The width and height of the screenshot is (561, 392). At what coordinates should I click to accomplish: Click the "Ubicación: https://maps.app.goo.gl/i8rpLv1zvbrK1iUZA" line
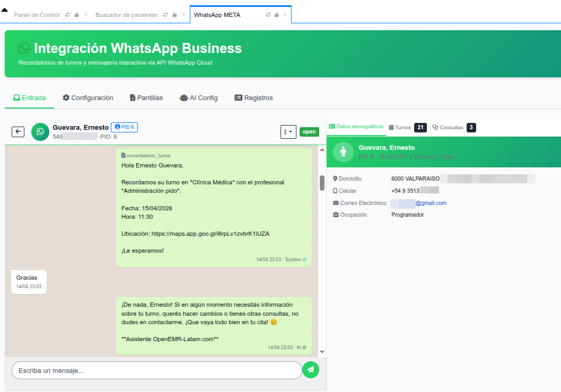tap(195, 234)
